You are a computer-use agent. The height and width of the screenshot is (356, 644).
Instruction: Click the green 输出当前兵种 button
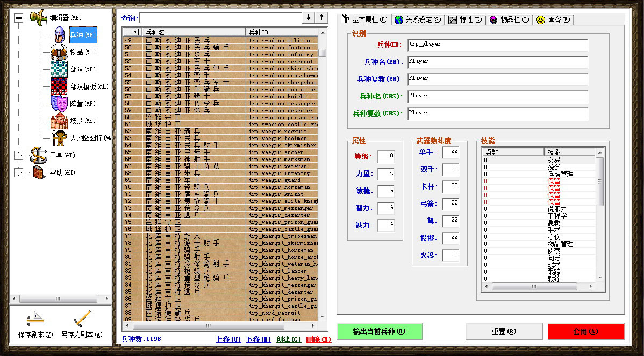coord(380,331)
